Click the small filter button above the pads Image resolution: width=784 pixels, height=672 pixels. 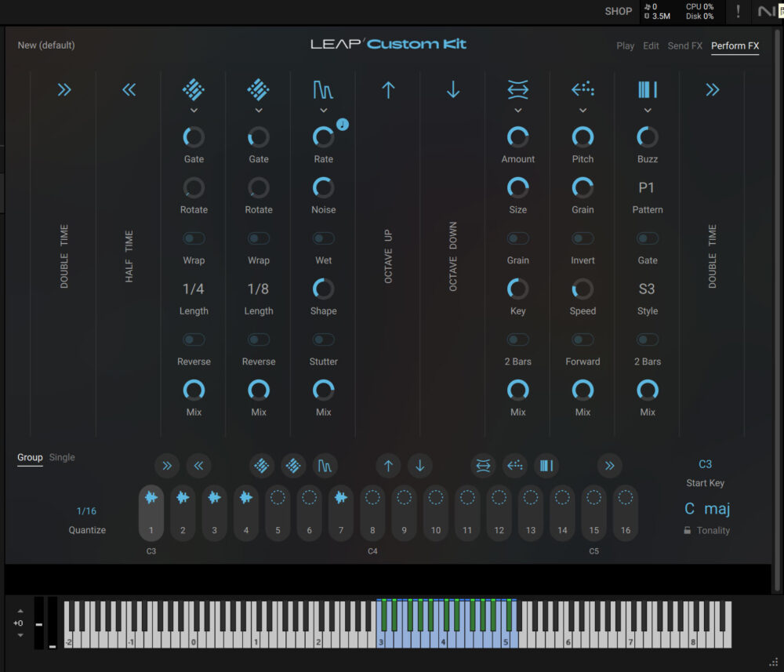pyautogui.click(x=325, y=466)
